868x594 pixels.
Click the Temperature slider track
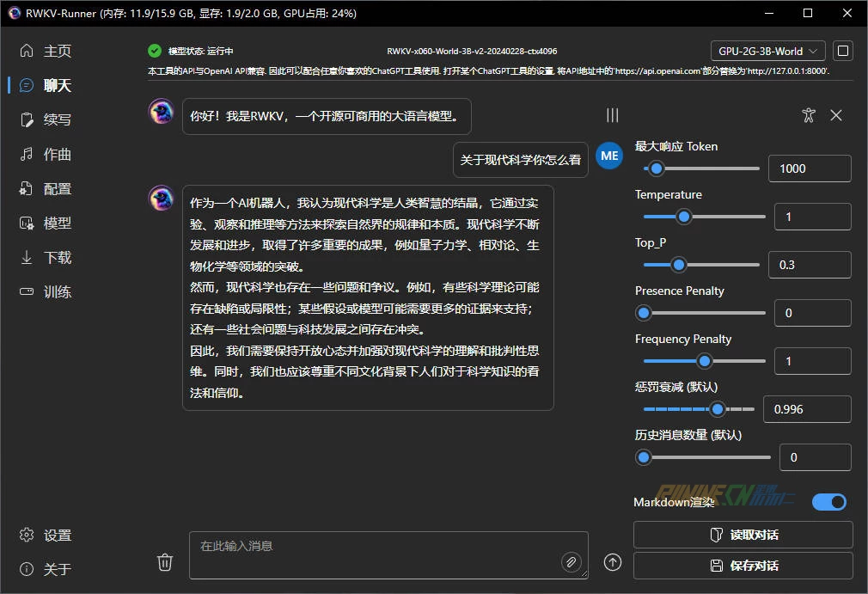click(703, 217)
